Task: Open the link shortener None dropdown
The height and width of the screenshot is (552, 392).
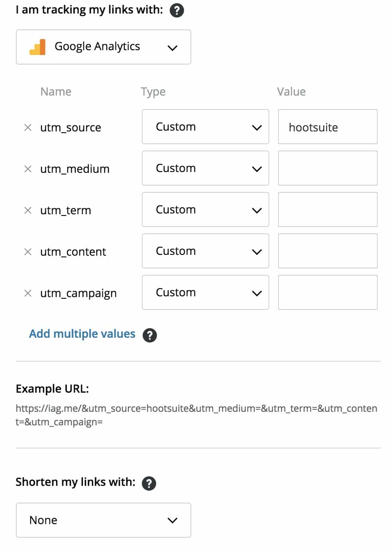Action: [104, 520]
